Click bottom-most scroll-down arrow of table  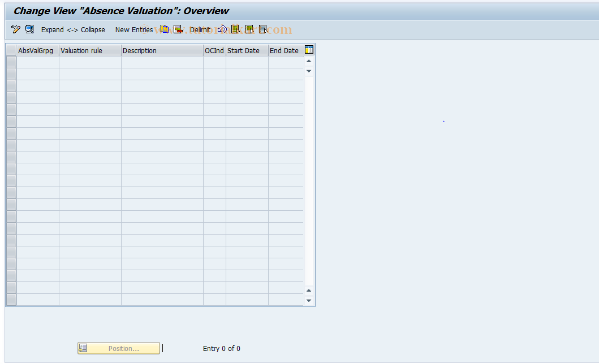click(x=309, y=301)
